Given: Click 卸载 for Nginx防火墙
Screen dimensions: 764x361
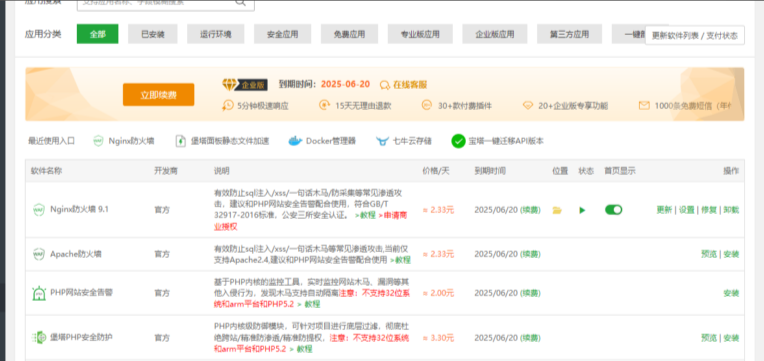Looking at the screenshot, I should [731, 210].
